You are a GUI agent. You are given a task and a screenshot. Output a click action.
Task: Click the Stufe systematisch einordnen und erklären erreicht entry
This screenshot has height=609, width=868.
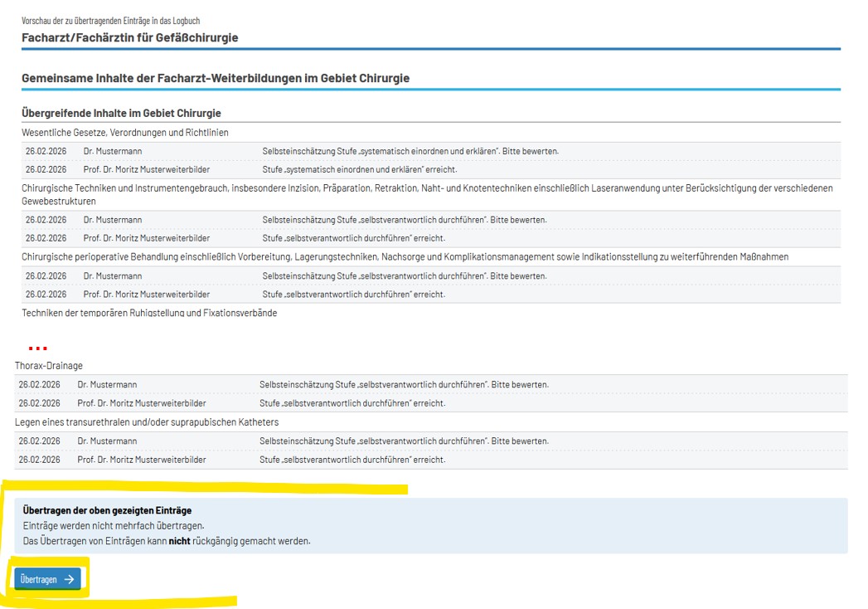click(359, 169)
